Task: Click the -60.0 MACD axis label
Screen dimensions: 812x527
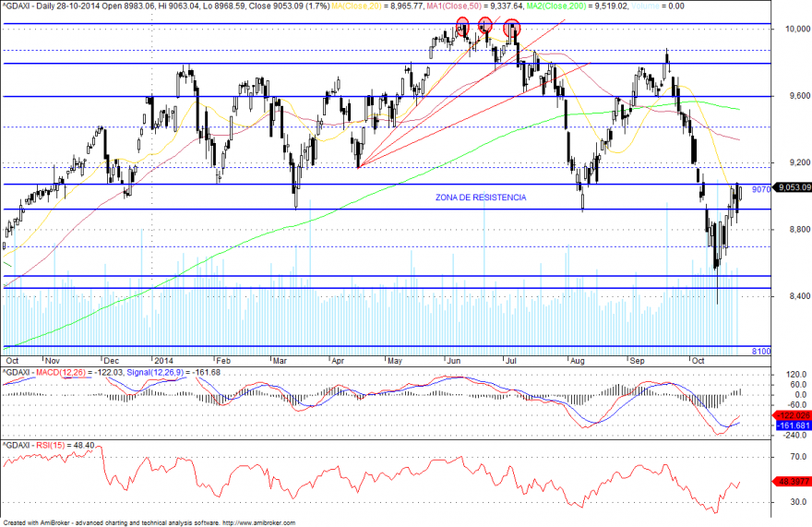Action: pos(797,404)
